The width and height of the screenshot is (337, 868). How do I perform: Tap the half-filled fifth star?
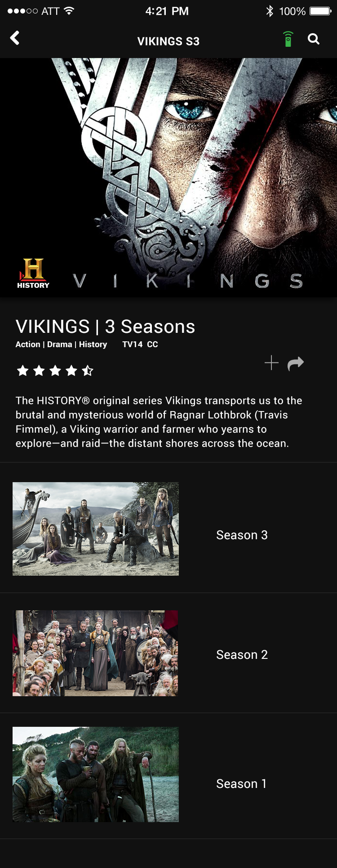pyautogui.click(x=88, y=371)
